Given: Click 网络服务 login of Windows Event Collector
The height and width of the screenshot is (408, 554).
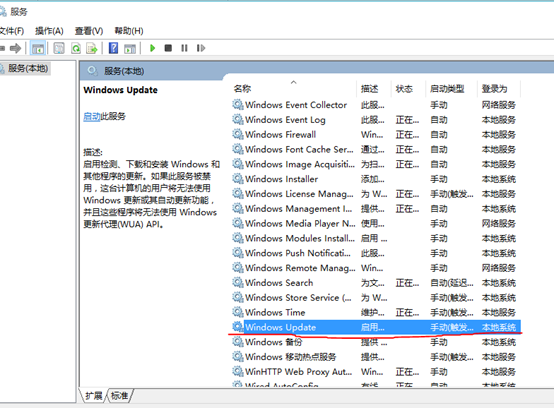Looking at the screenshot, I should point(499,105).
